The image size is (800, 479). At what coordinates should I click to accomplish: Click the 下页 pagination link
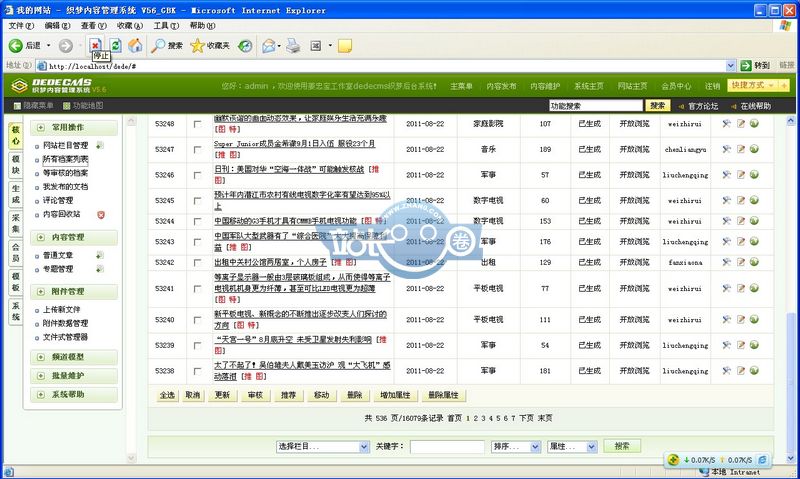click(527, 418)
